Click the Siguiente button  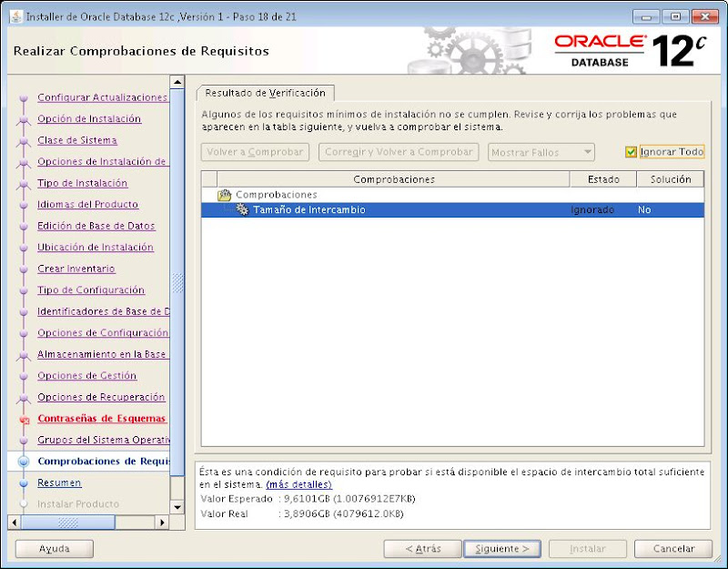[x=502, y=549]
